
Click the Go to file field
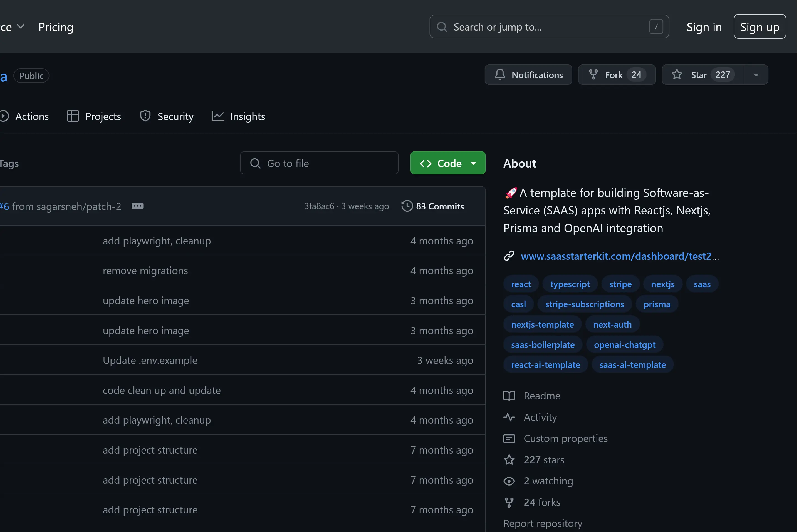[319, 163]
